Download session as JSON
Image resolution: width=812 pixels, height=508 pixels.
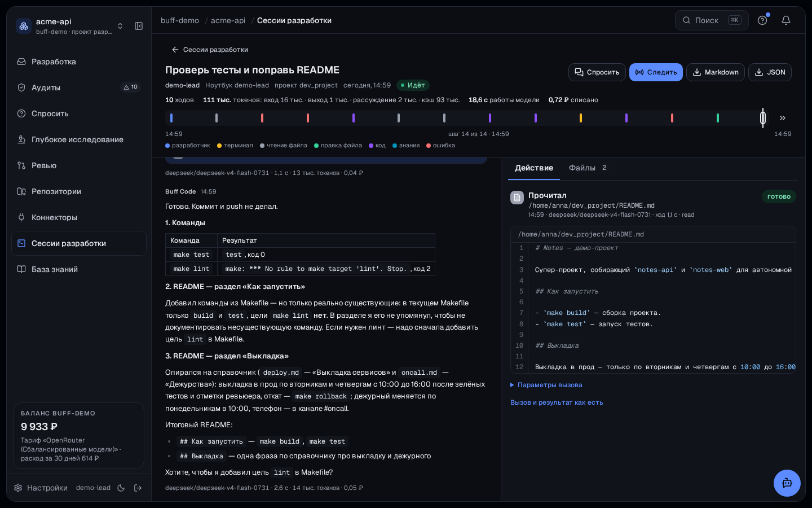pyautogui.click(x=770, y=72)
